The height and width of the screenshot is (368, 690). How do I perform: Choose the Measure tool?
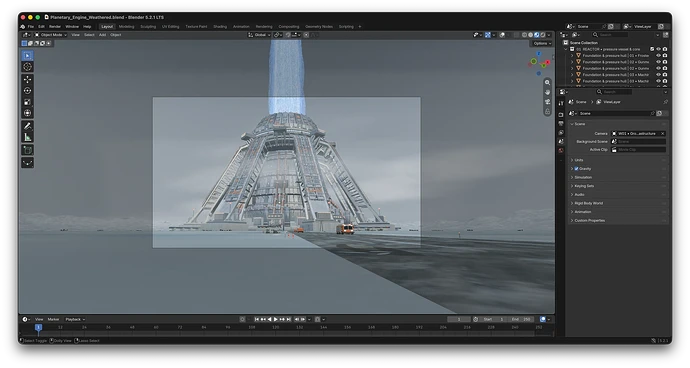coord(27,137)
